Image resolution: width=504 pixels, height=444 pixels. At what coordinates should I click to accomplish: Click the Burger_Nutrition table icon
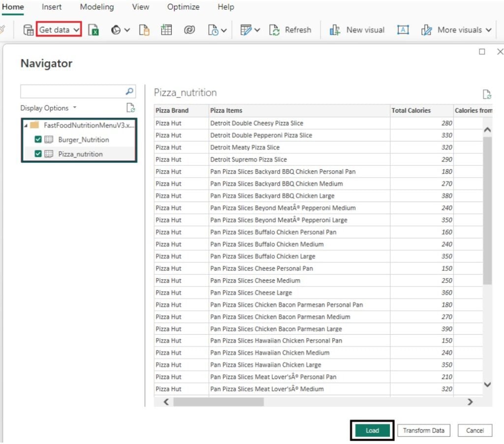pyautogui.click(x=49, y=139)
